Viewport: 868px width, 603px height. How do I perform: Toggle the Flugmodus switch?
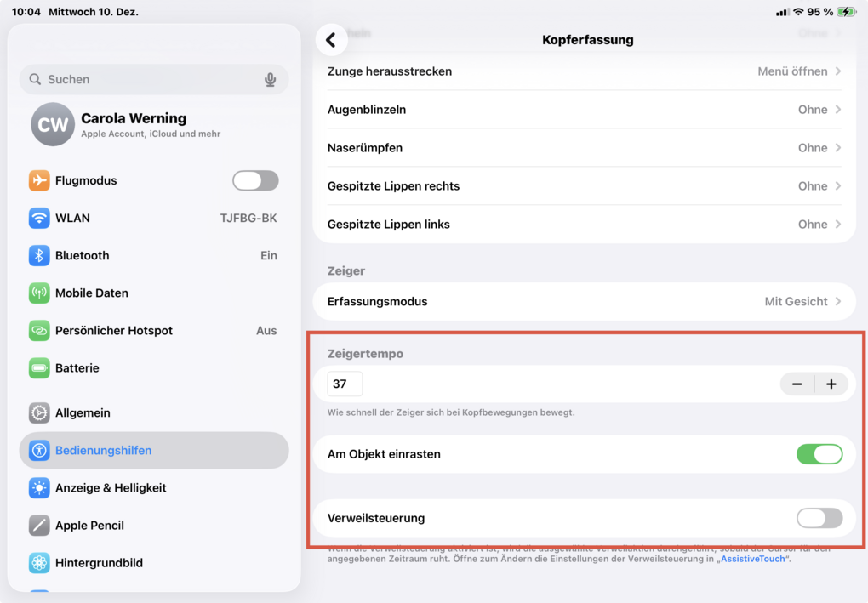(255, 180)
